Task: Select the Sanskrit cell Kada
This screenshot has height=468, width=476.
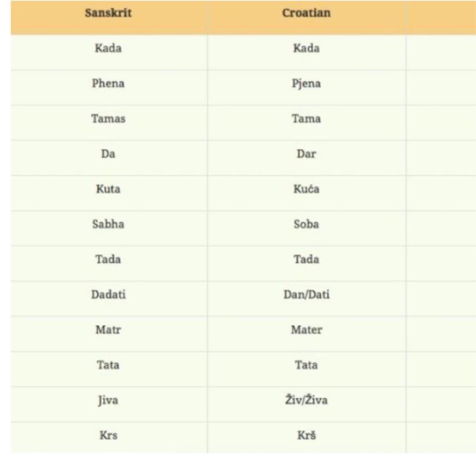Action: [x=108, y=48]
